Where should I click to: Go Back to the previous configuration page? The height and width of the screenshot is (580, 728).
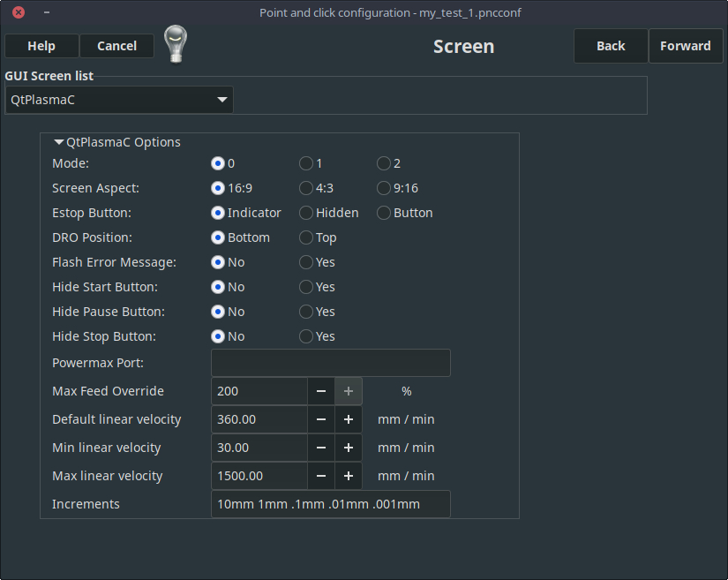(x=611, y=45)
